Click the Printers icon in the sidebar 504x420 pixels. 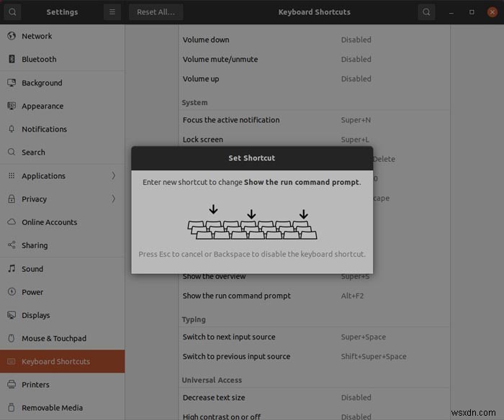[x=12, y=384]
